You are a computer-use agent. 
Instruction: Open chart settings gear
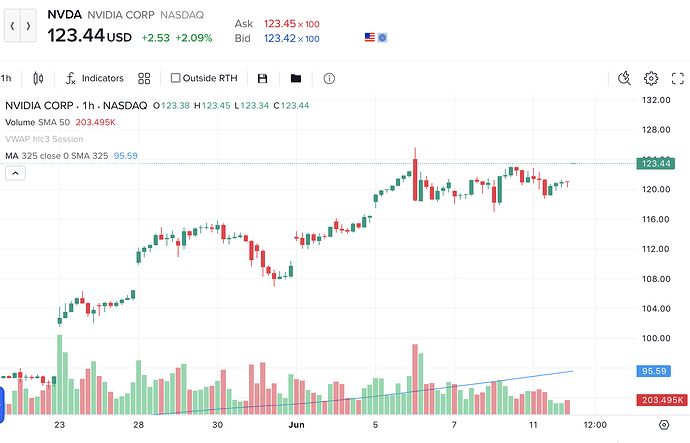click(651, 78)
